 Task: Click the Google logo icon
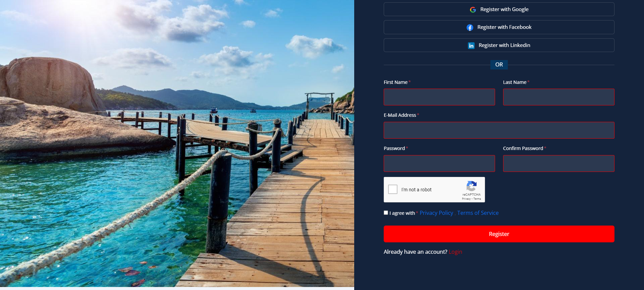(x=473, y=10)
